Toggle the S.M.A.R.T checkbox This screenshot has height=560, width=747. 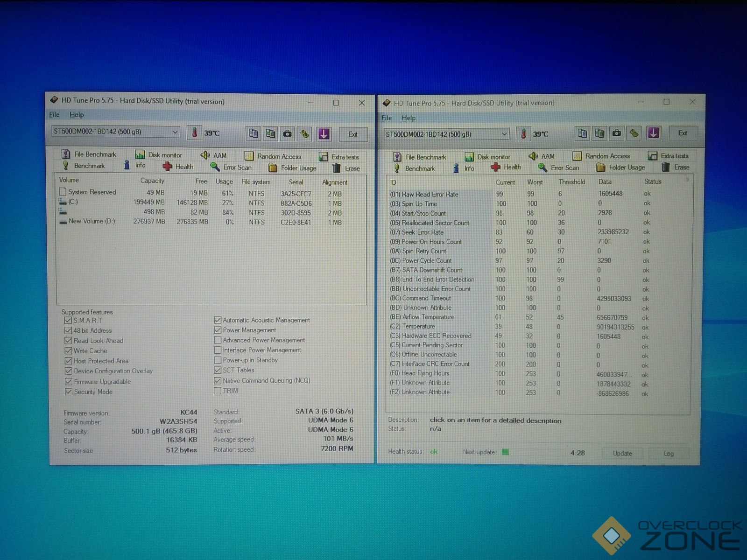68,320
